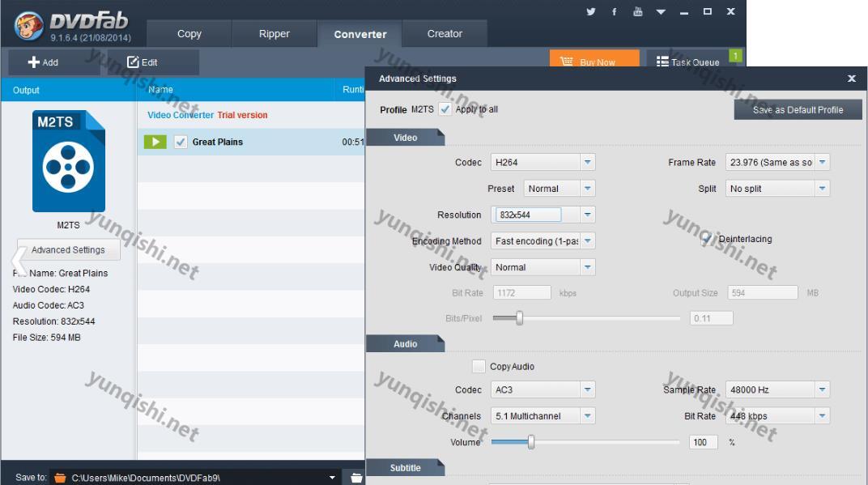Open the Video Quality dropdown
Screen dimensions: 868x485
[542, 267]
